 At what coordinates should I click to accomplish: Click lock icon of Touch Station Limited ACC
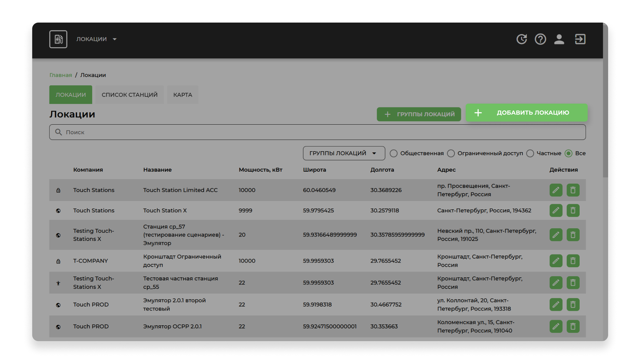[58, 190]
